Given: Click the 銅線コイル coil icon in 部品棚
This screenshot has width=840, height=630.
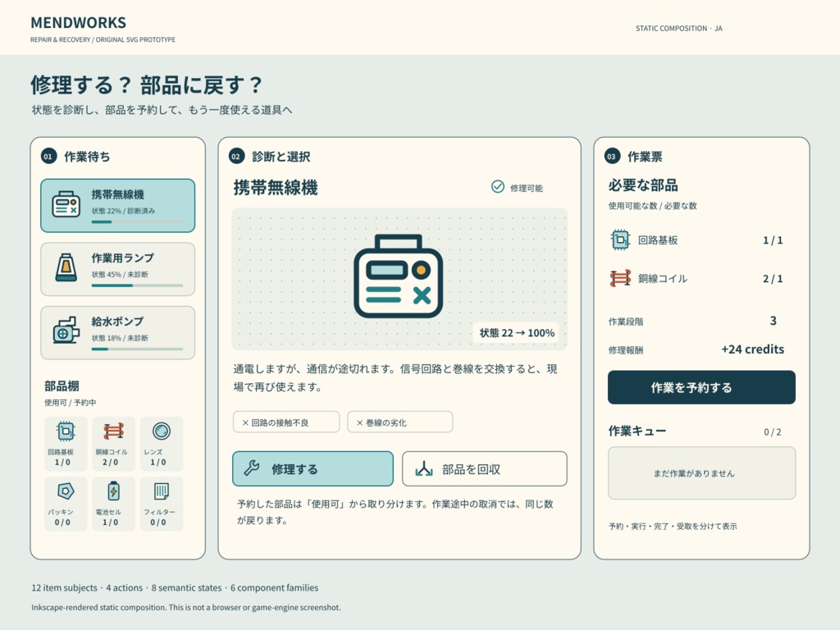Looking at the screenshot, I should pos(113,431).
